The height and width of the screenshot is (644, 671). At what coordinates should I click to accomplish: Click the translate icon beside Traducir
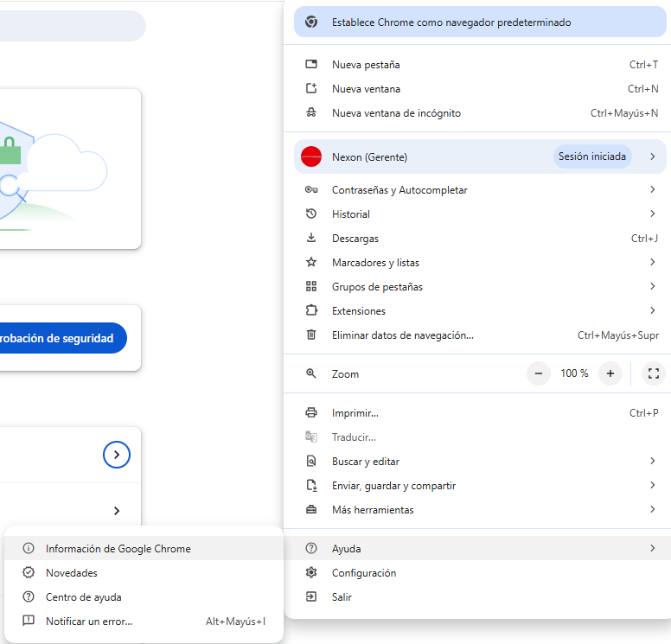(x=311, y=437)
